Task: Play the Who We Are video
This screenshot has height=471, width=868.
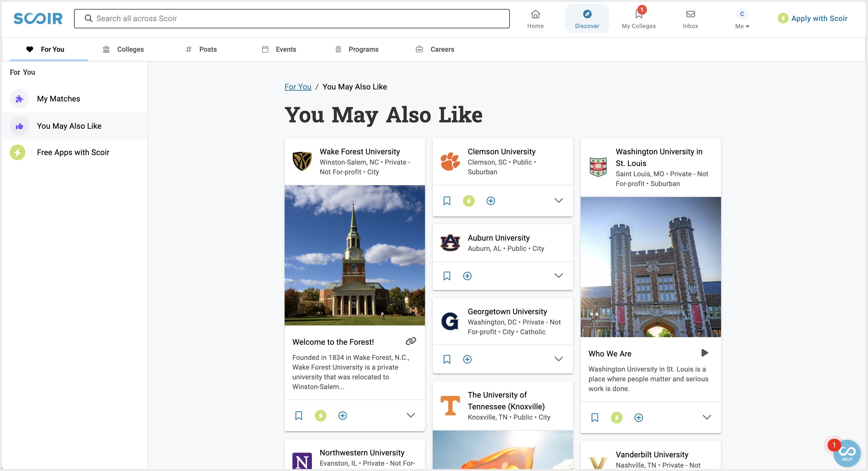Action: (704, 353)
